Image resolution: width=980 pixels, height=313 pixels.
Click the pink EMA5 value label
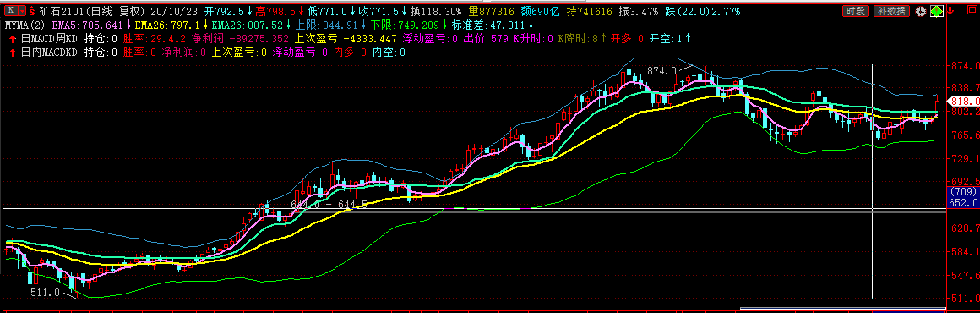(x=87, y=25)
